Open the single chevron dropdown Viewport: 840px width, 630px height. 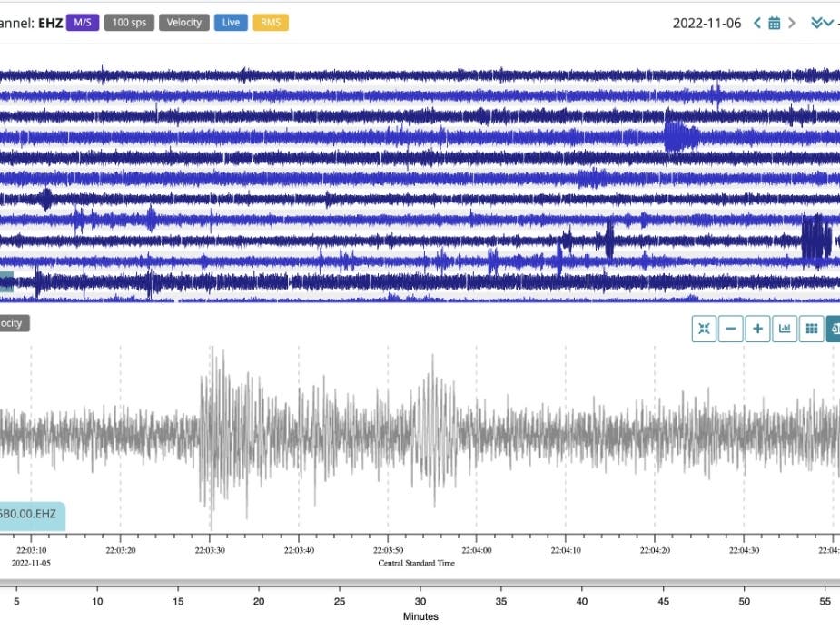click(x=829, y=23)
